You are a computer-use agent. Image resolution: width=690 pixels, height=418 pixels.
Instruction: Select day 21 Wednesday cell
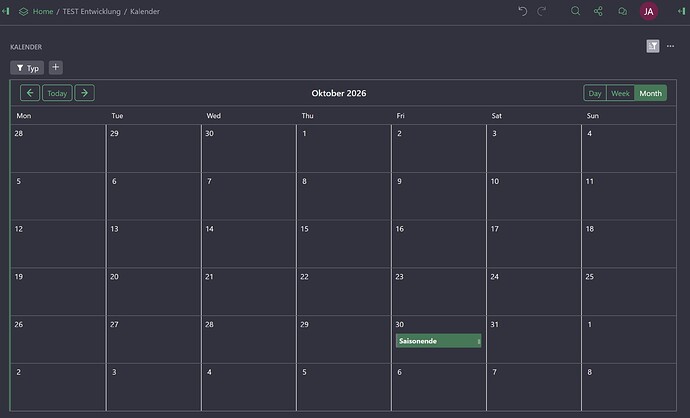[x=249, y=291]
